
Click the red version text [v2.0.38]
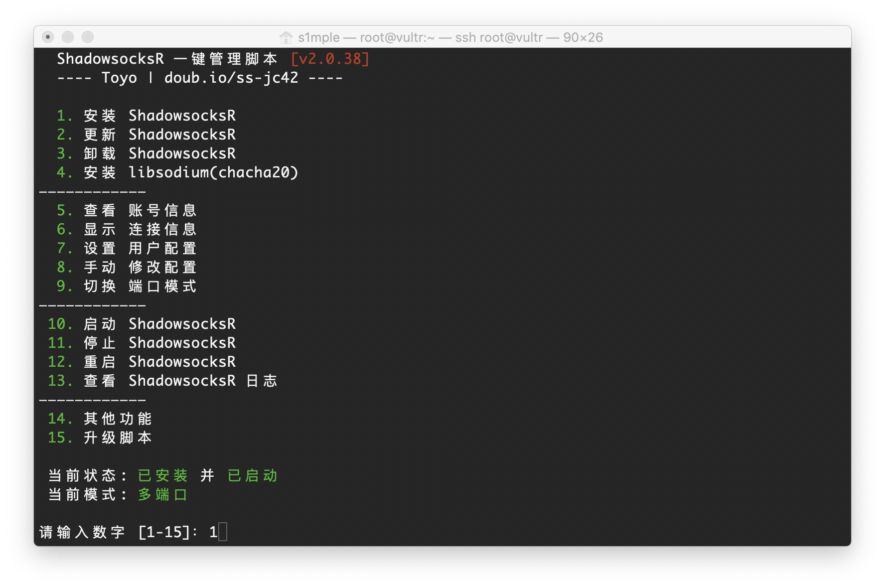[x=330, y=59]
